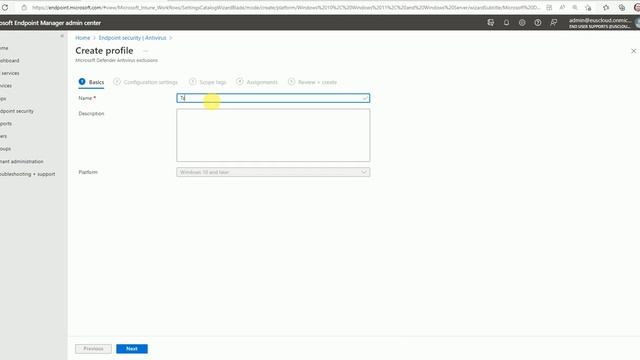This screenshot has height=360, width=640.
Task: Select the Review + create wizard step
Action: (x=313, y=82)
